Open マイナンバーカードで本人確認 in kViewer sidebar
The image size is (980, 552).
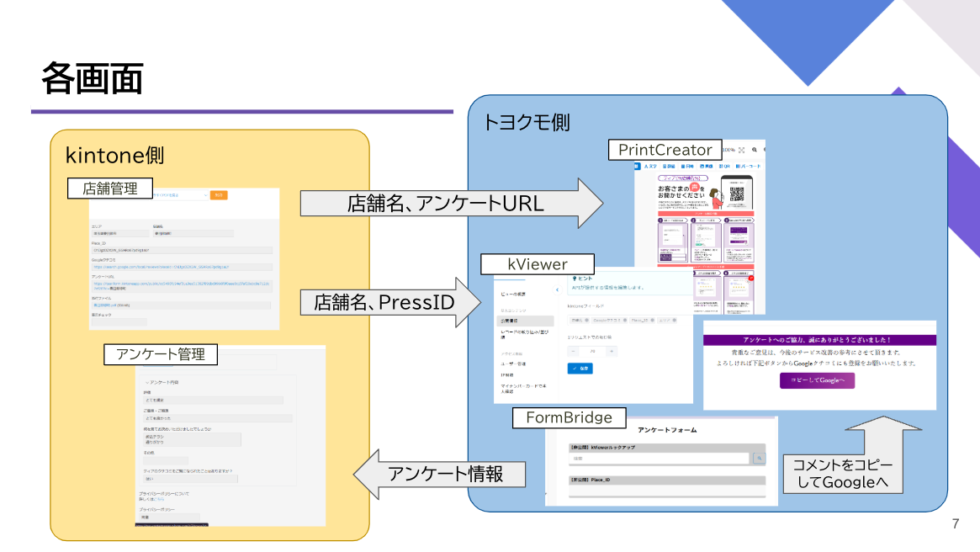[x=523, y=389]
